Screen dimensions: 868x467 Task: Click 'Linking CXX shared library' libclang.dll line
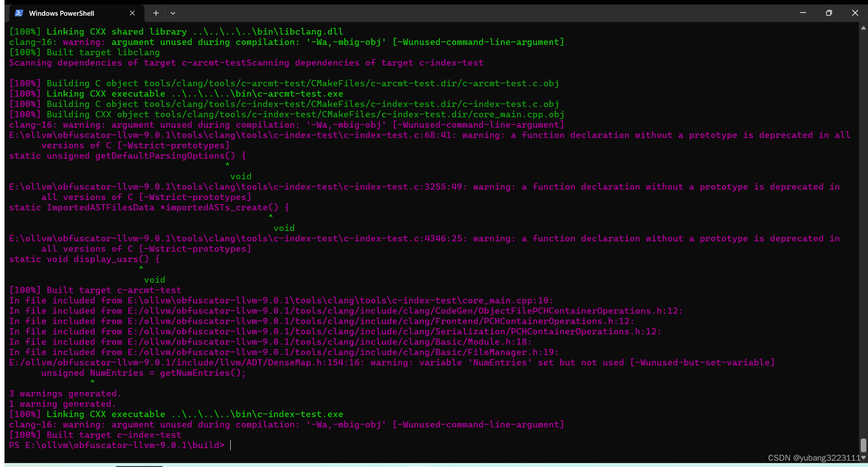[176, 32]
